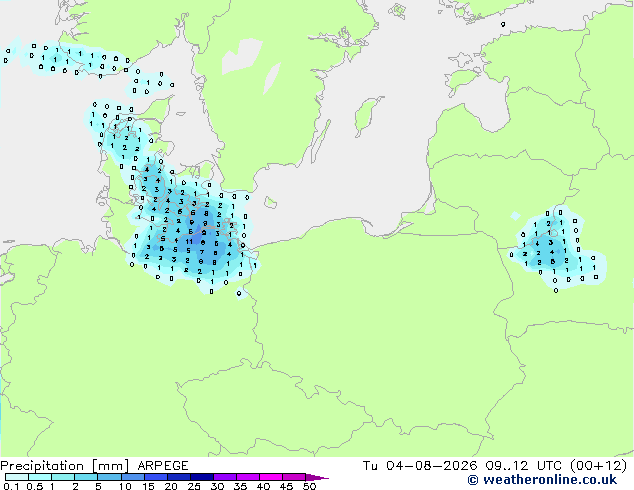
Task: Select the 2–5 mm legend color box
Action: [x=86, y=477]
